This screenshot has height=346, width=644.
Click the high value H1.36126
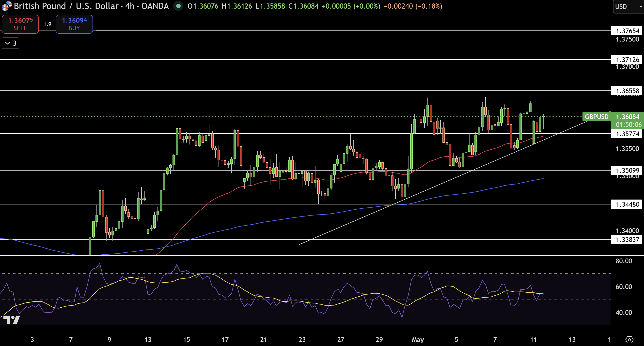pyautogui.click(x=237, y=6)
